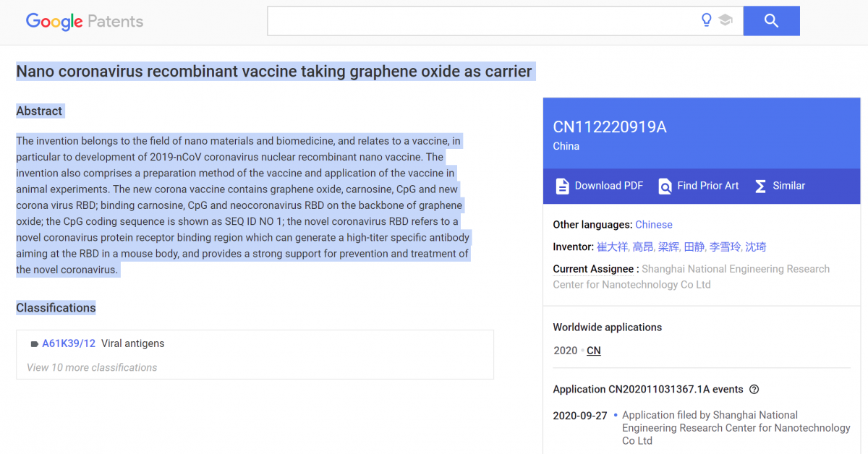
Task: Click the magnifier search button
Action: [771, 21]
